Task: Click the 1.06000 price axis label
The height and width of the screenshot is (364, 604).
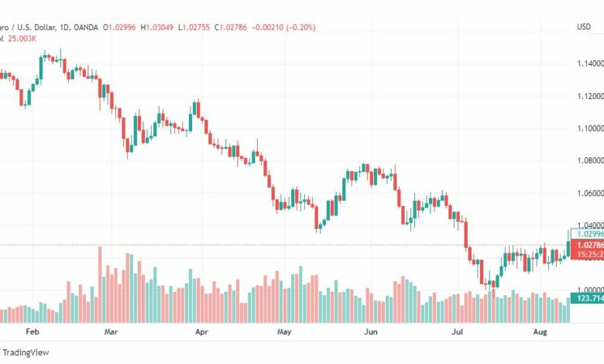Action: tap(590, 193)
